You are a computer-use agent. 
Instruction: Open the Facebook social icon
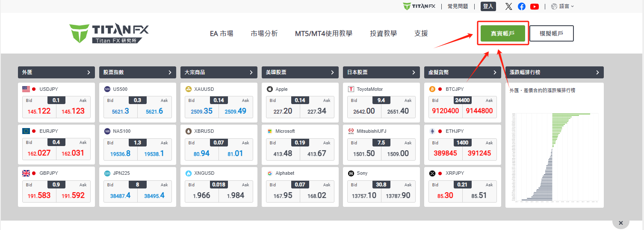[x=522, y=6]
